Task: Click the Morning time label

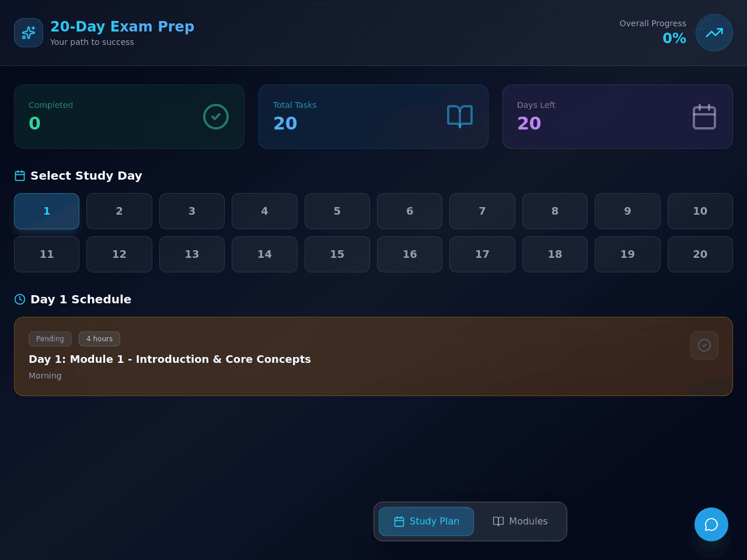Action: click(45, 376)
